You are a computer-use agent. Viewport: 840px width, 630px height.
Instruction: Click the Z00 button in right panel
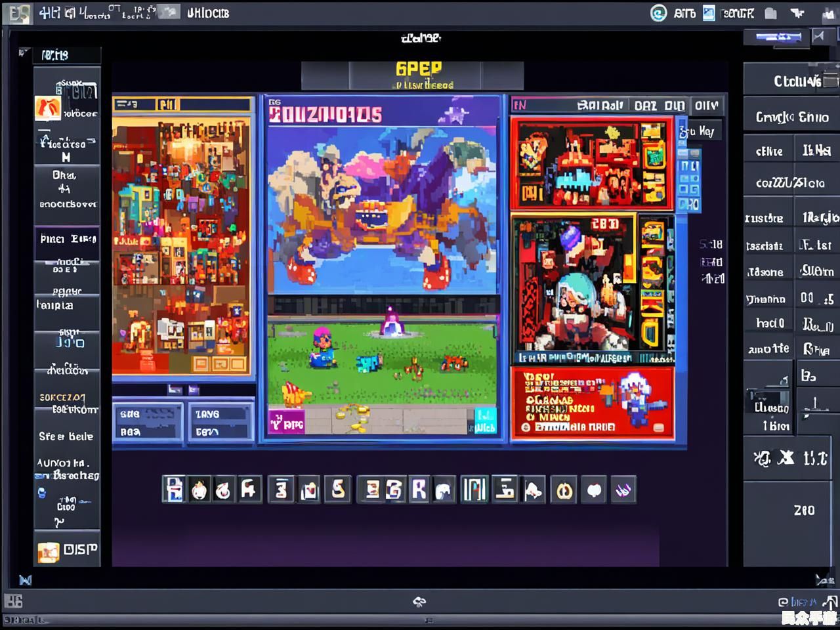coord(804,510)
